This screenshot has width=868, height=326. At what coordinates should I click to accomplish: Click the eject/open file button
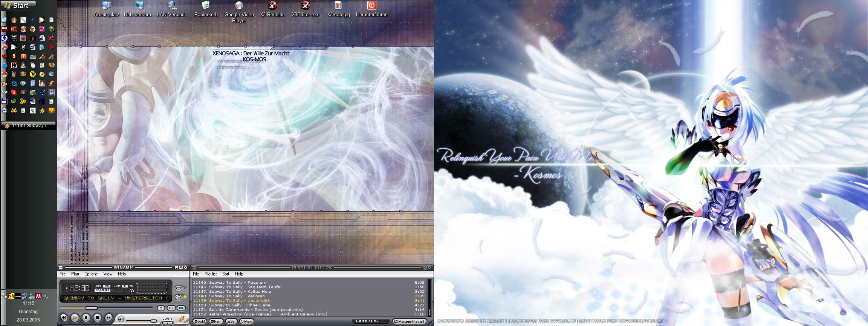(161, 308)
